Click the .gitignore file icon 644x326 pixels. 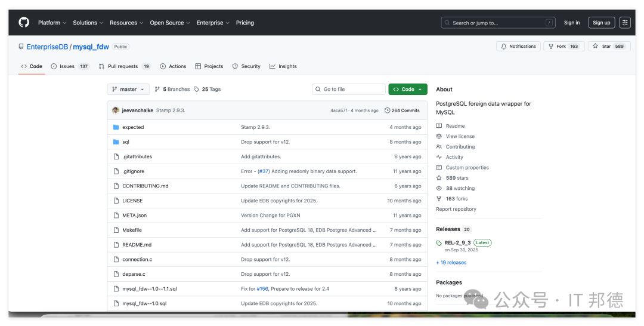point(116,171)
